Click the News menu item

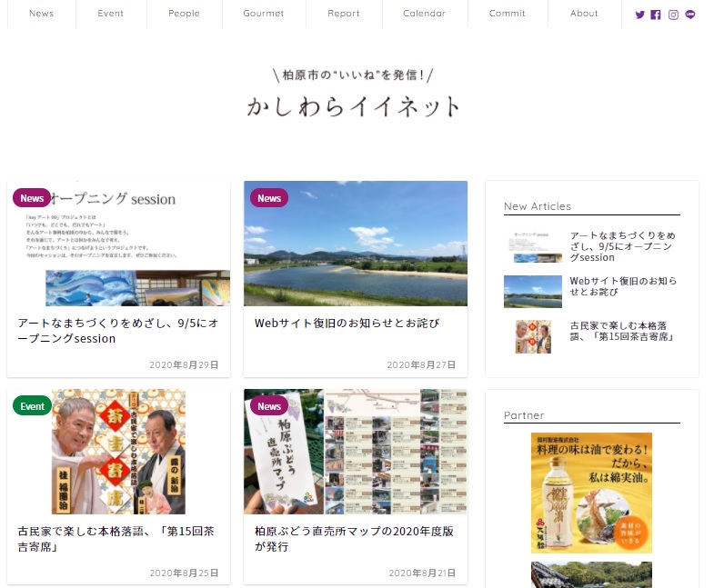41,14
